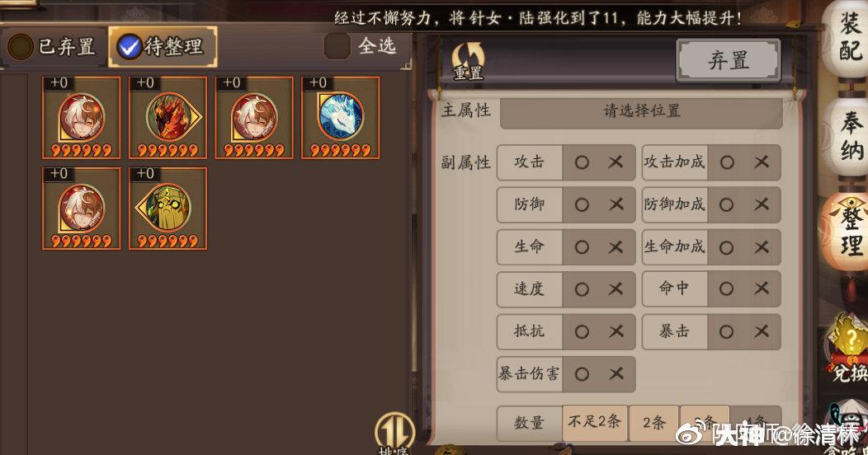The width and height of the screenshot is (868, 455).
Task: Open the 请选择位置 main attribute selector
Action: [x=641, y=111]
